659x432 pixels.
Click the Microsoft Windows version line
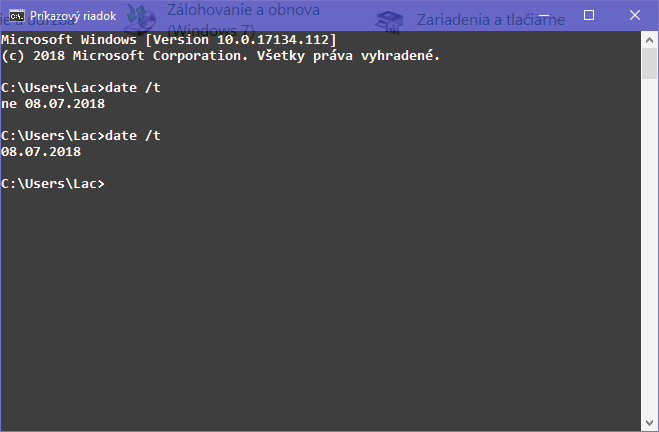point(169,40)
